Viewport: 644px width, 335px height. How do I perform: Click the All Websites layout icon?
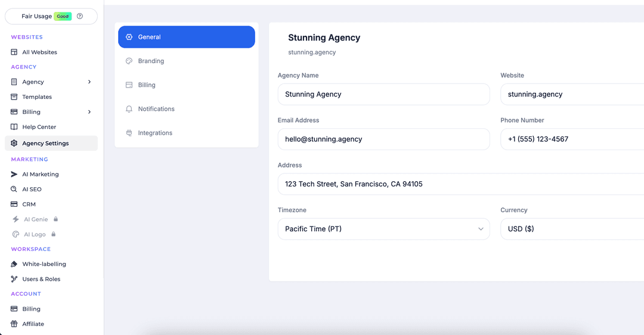pyautogui.click(x=14, y=52)
